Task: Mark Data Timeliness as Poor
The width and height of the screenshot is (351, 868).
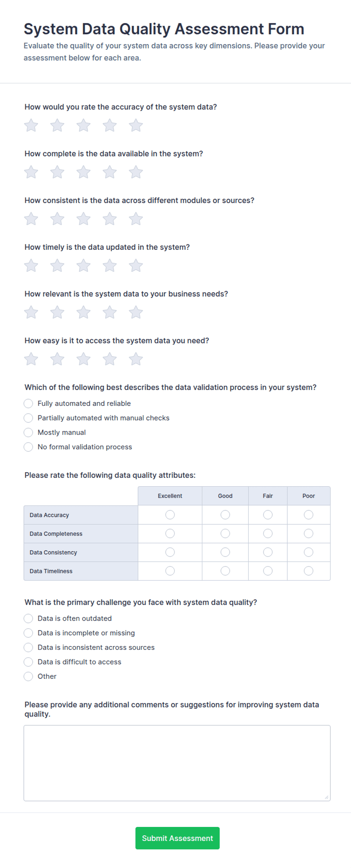Action: point(309,571)
